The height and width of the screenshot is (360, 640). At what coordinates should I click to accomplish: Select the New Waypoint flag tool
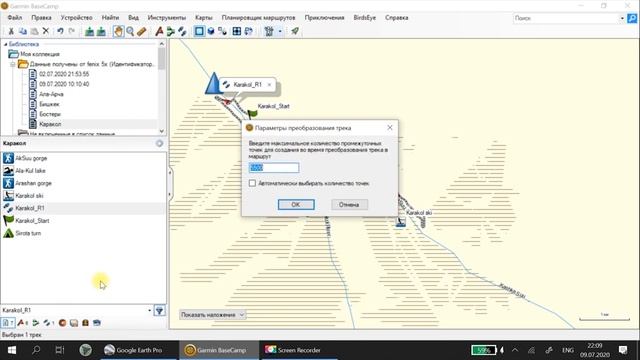point(159,31)
